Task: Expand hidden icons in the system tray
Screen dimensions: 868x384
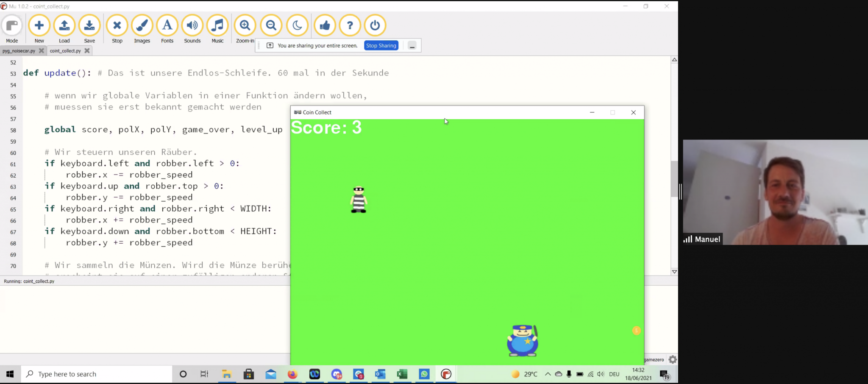Action: [548, 374]
